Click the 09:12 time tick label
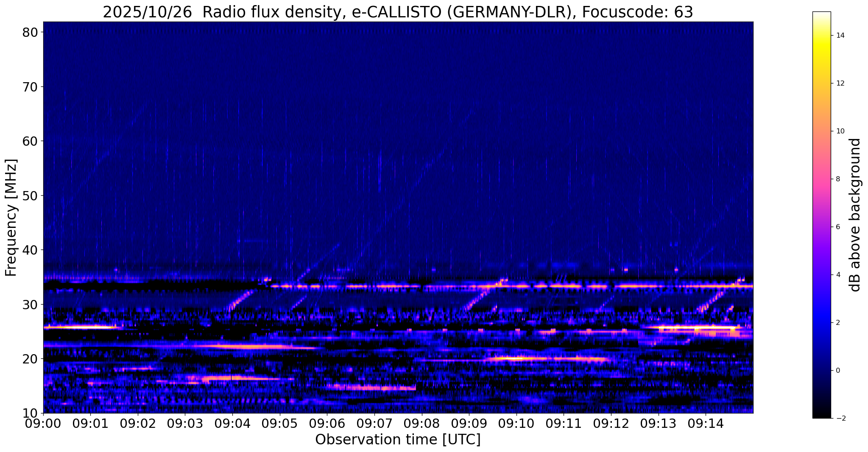 click(x=611, y=423)
